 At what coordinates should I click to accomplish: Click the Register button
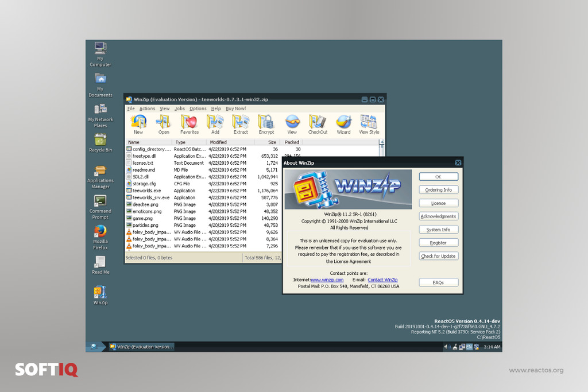point(438,243)
